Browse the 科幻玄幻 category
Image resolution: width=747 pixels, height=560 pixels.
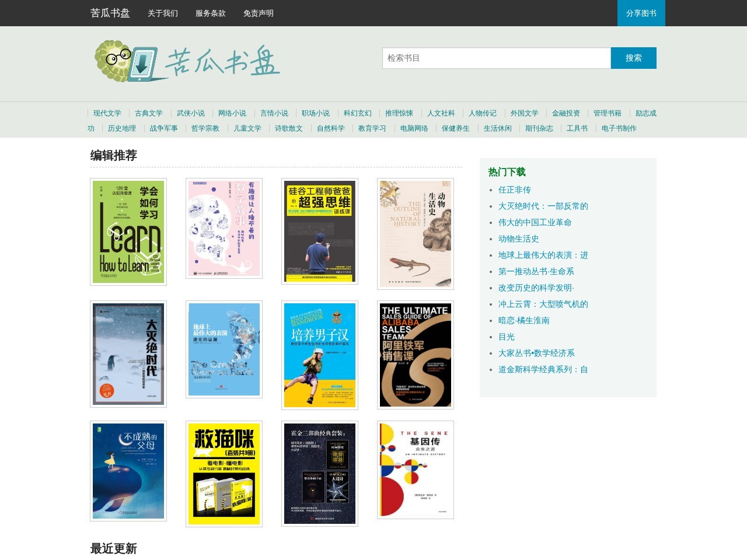pos(358,113)
